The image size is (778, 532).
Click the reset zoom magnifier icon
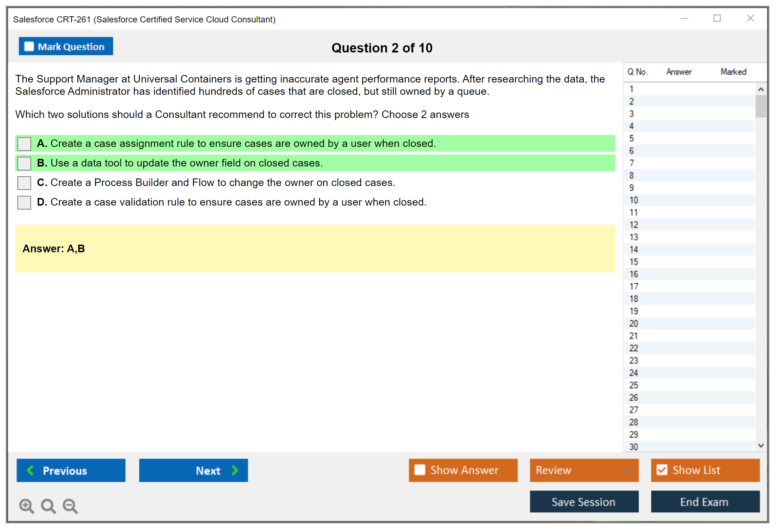[x=48, y=506]
